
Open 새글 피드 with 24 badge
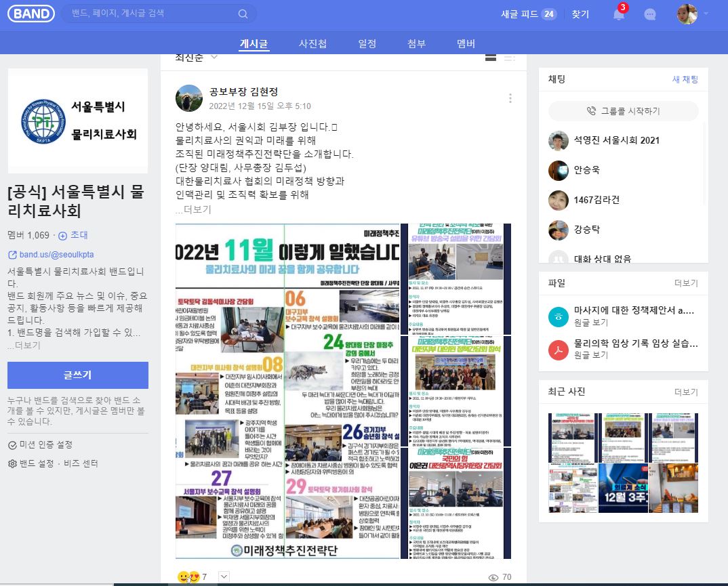tap(528, 14)
